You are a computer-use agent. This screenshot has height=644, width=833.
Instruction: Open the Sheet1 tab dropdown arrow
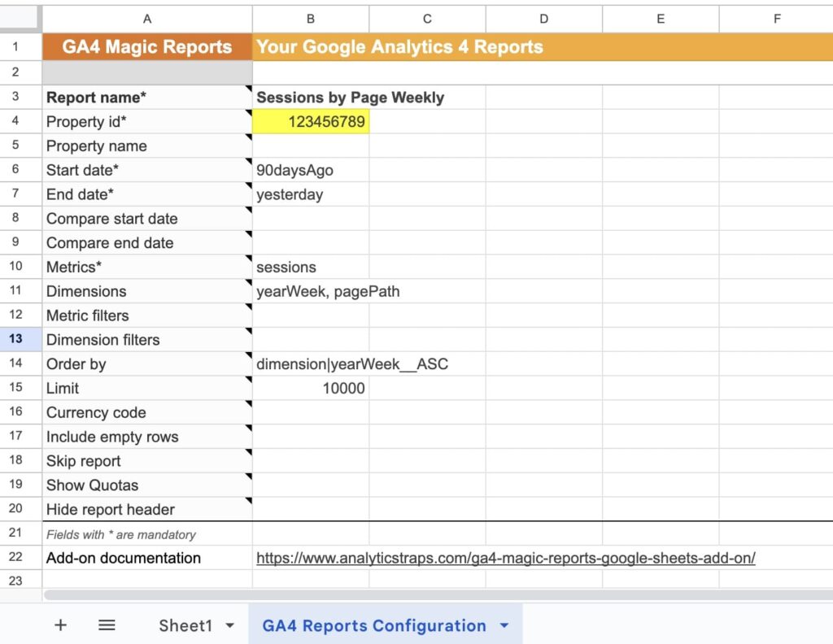click(229, 625)
